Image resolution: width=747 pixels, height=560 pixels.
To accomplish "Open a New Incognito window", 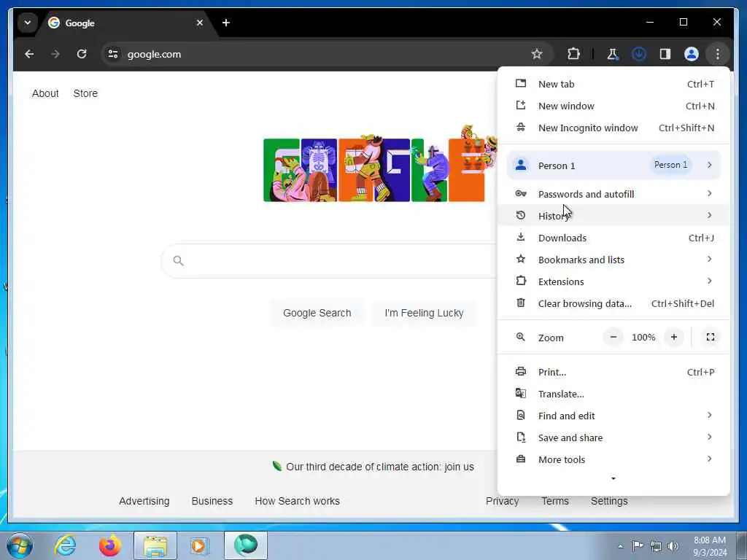I will 614,128.
